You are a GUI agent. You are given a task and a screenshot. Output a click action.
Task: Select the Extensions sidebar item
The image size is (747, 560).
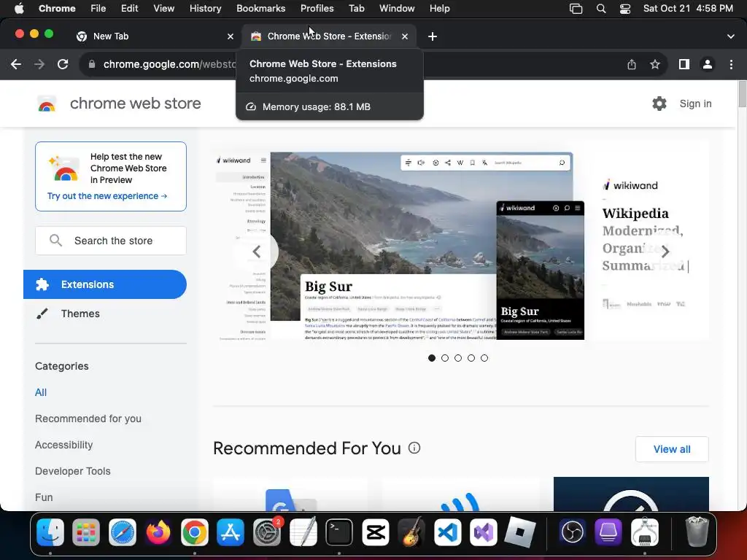pos(105,284)
